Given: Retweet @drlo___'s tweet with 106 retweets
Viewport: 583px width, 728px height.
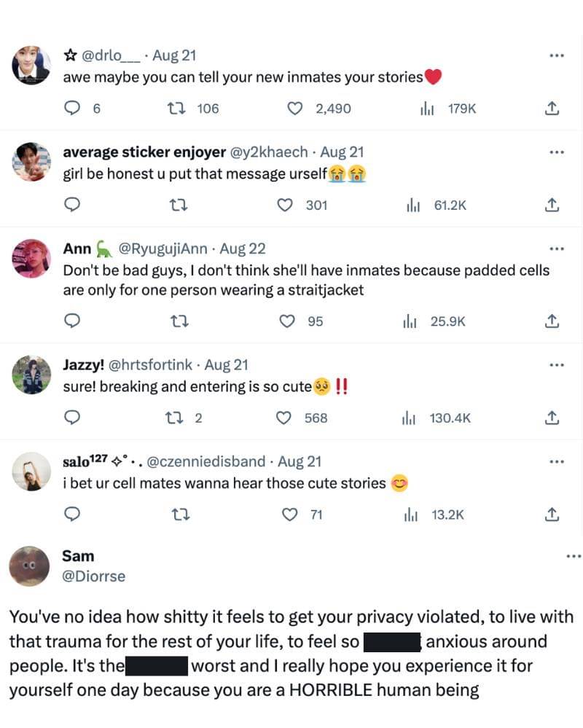Looking at the screenshot, I should [174, 109].
